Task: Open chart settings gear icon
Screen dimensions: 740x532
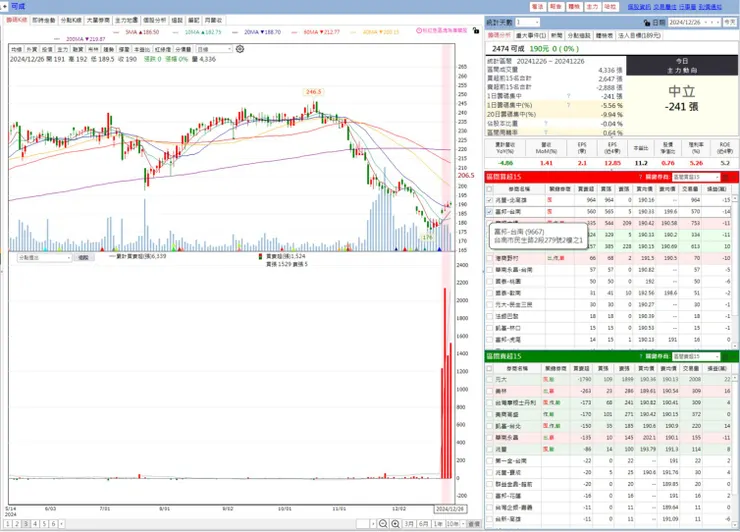Action: coord(240,49)
